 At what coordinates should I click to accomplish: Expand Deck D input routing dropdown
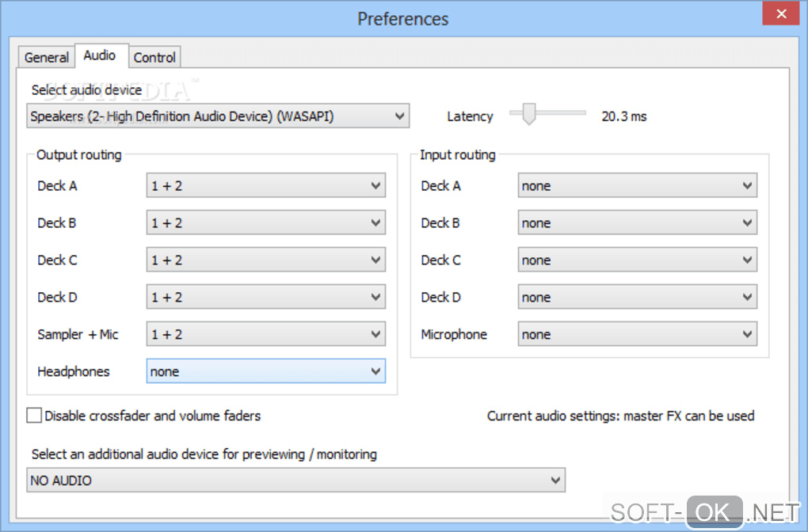pyautogui.click(x=637, y=298)
